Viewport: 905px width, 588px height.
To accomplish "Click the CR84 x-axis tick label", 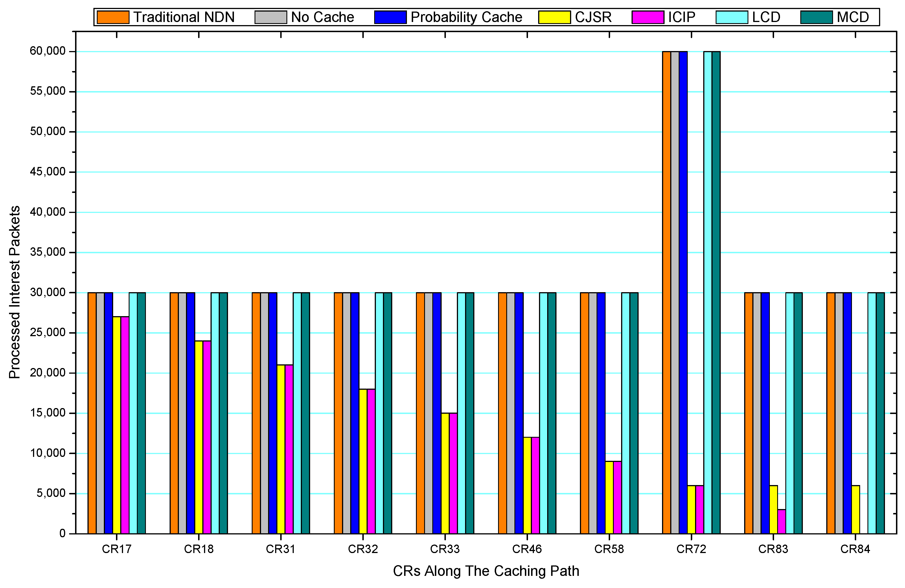I will click(x=855, y=549).
